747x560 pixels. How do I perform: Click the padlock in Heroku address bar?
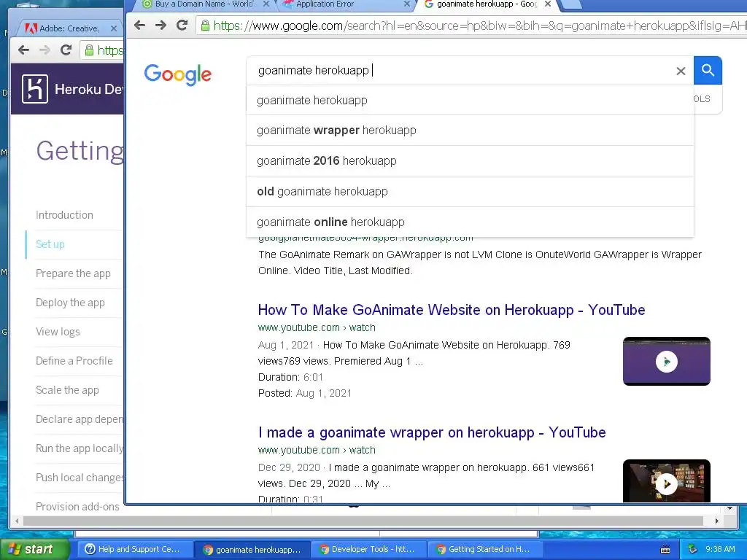pyautogui.click(x=89, y=50)
